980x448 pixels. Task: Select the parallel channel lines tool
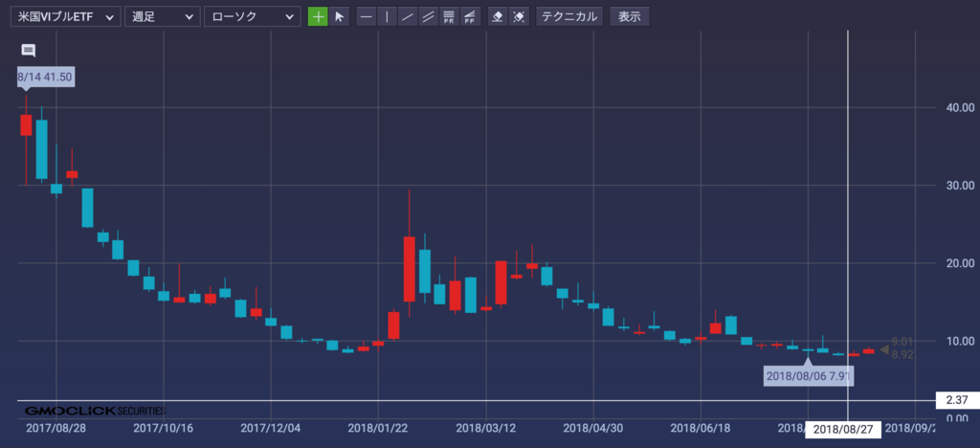click(428, 17)
